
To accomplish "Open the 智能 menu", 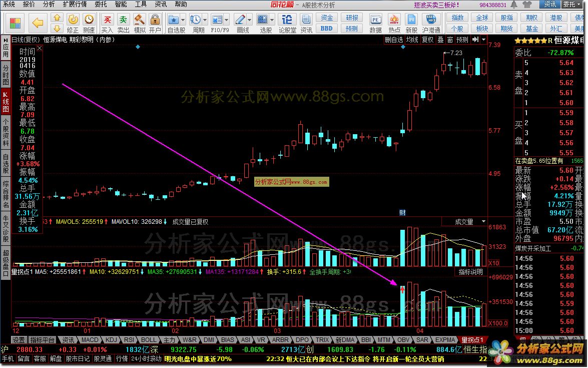I will pyautogui.click(x=121, y=4).
